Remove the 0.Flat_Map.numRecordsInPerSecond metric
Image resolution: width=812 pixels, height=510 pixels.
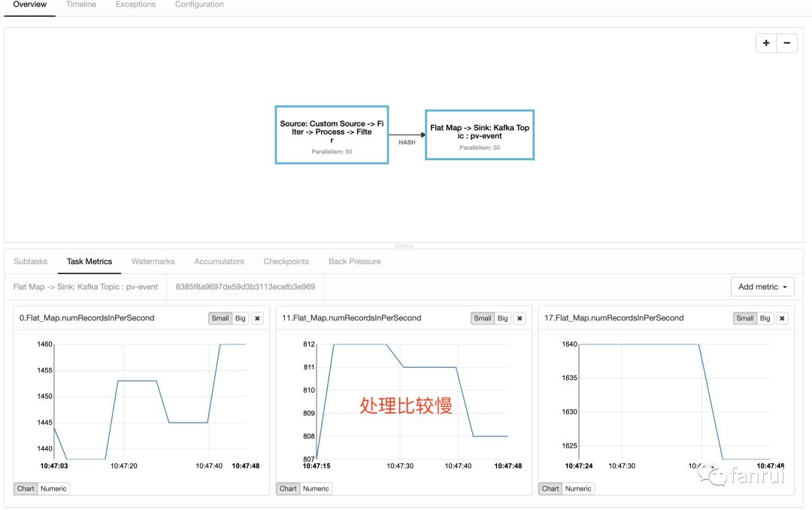257,318
